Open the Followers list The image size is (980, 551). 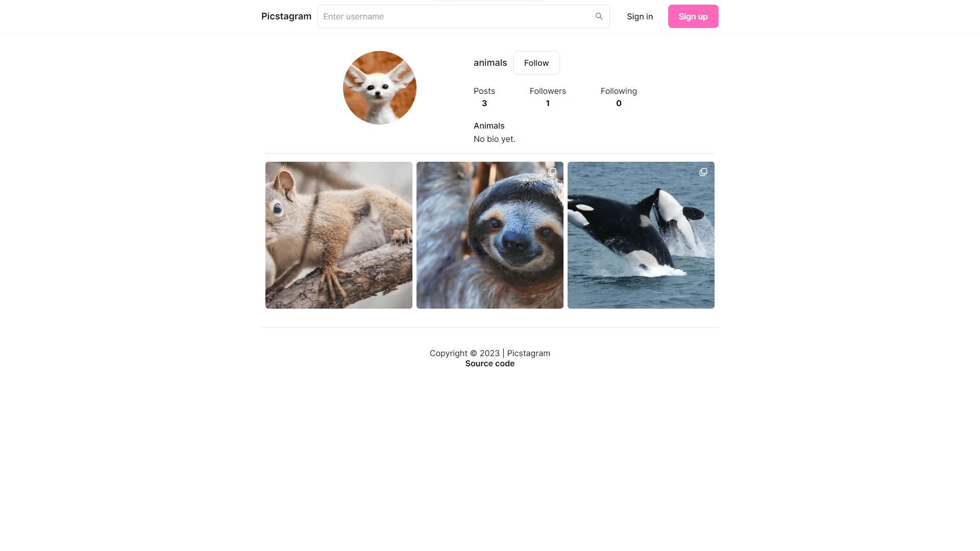click(548, 97)
